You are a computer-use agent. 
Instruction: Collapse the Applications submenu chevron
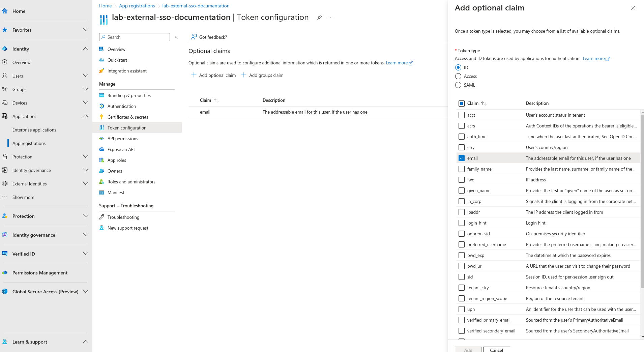point(86,116)
